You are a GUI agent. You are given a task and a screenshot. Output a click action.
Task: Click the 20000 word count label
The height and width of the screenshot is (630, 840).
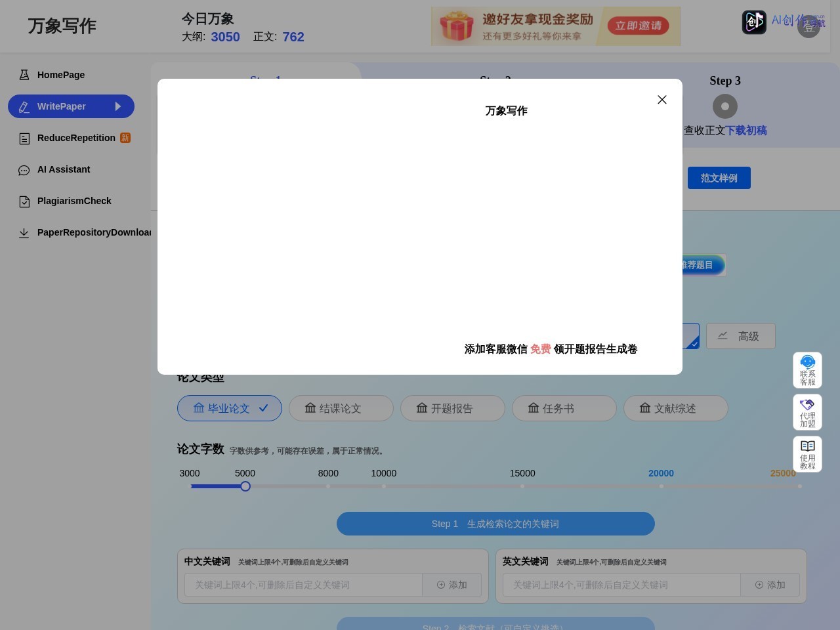click(661, 473)
